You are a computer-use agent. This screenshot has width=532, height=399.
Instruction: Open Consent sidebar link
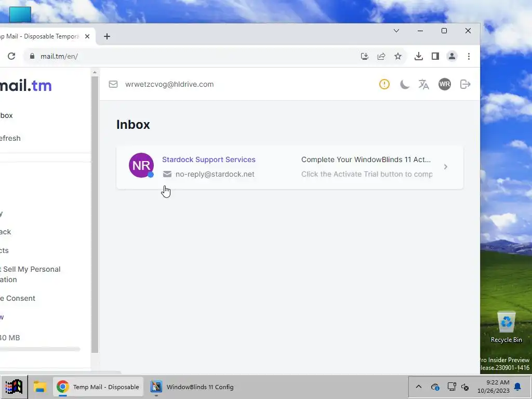tap(18, 298)
